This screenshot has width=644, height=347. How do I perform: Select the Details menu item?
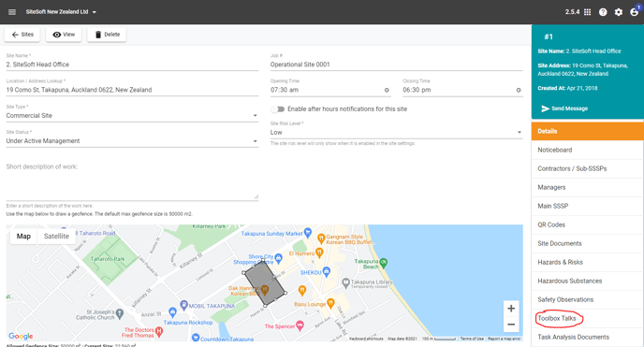point(587,131)
